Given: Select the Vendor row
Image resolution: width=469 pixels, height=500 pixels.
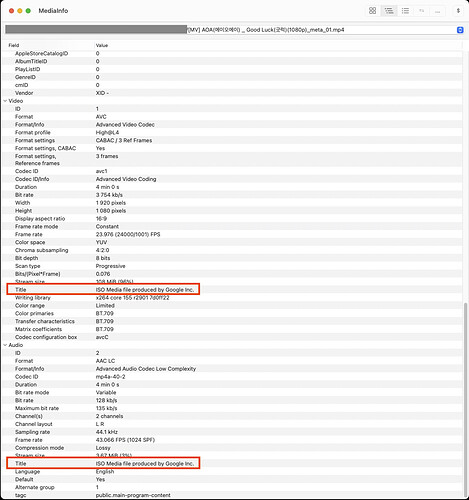Looking at the screenshot, I should [232, 93].
